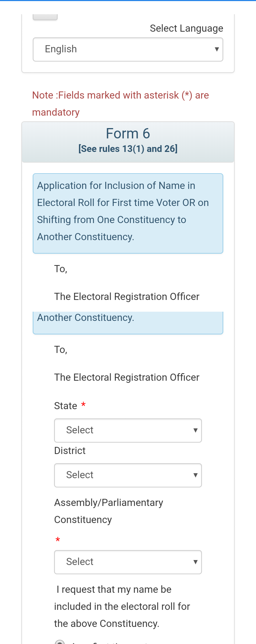Click the duplicated Another Constituency box

[128, 322]
